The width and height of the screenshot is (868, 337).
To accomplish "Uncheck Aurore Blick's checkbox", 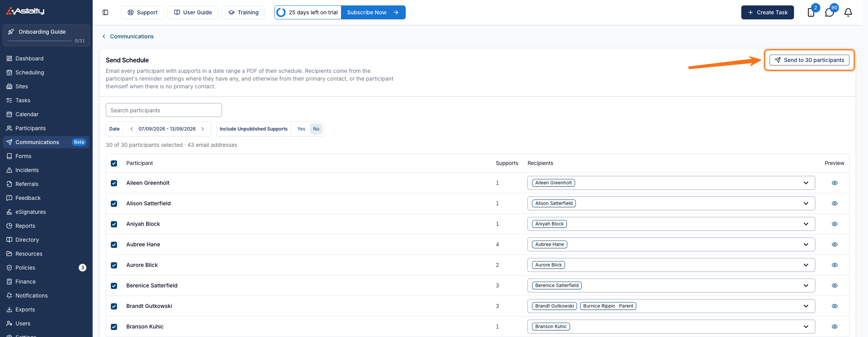I will coord(114,265).
